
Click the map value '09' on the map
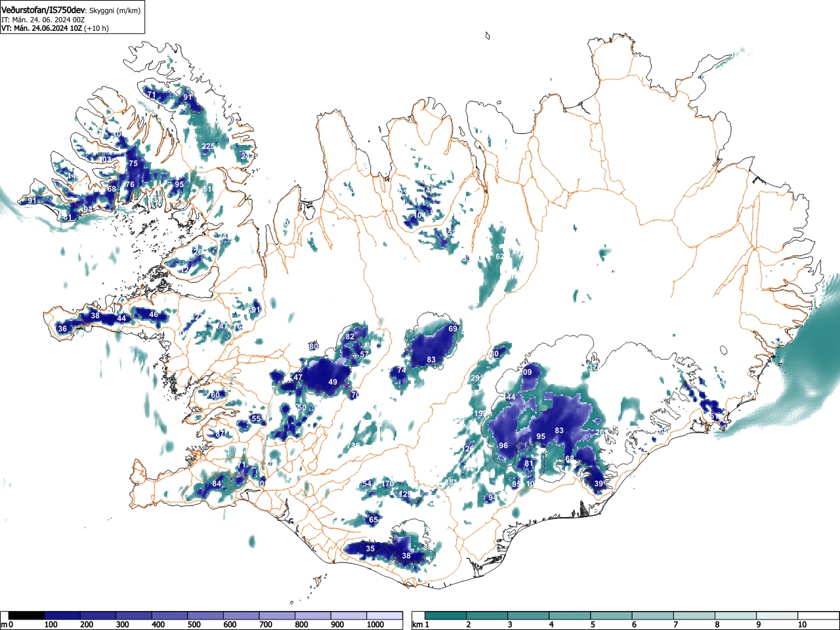pos(528,373)
